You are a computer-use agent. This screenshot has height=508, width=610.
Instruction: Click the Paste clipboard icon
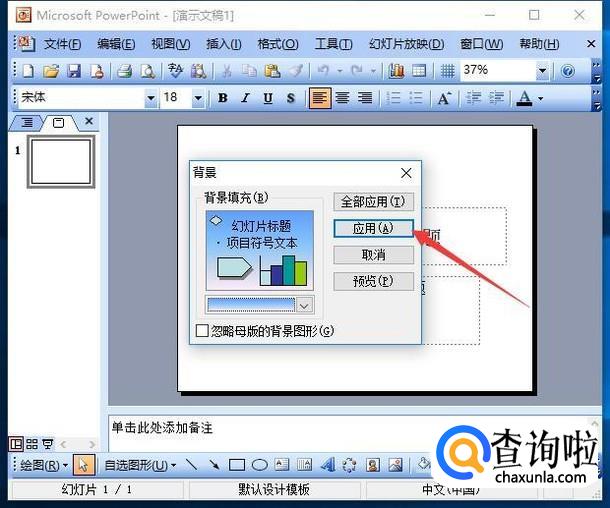coord(272,71)
